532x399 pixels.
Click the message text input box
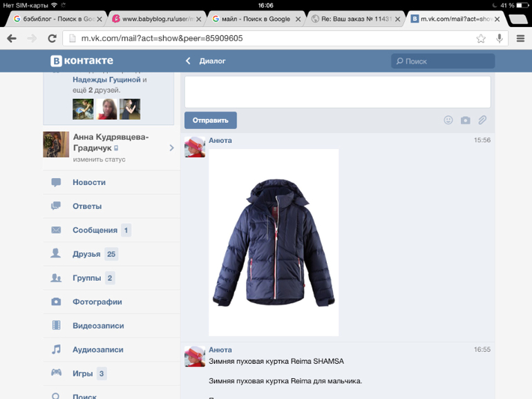click(337, 91)
